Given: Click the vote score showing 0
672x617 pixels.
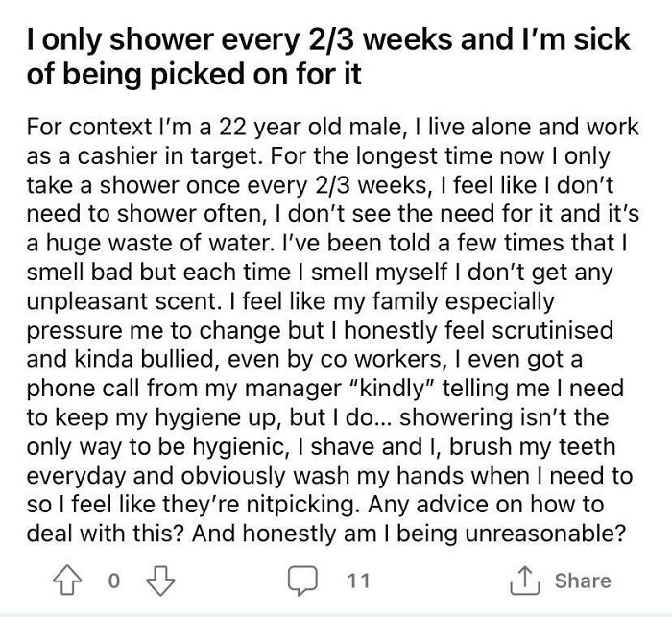Looking at the screenshot, I should tap(114, 581).
